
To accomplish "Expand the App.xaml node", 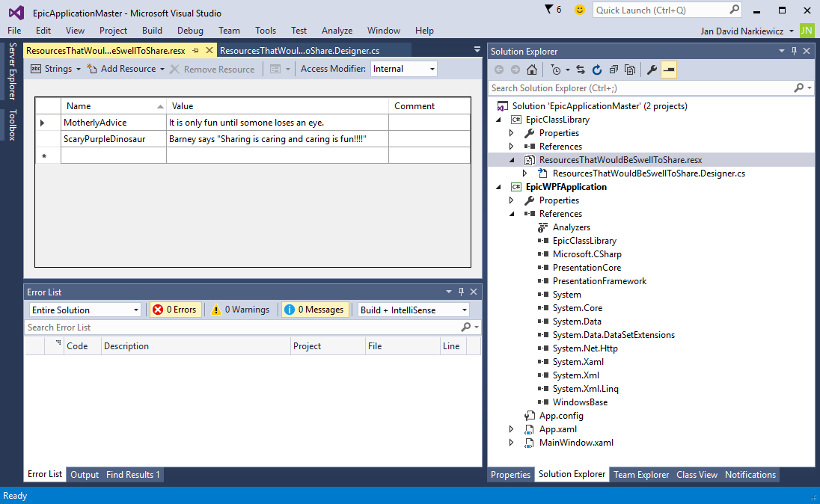I will [512, 429].
